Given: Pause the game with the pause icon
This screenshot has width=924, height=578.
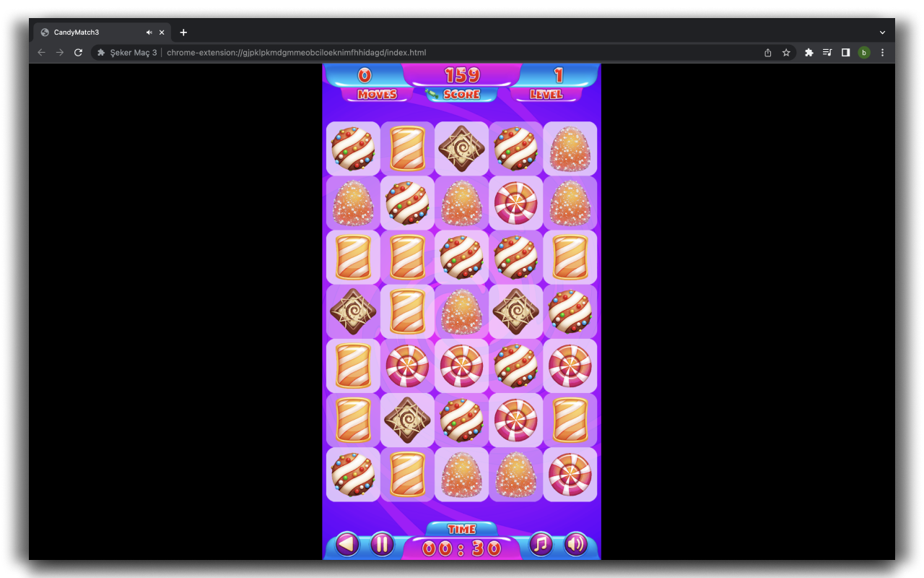Looking at the screenshot, I should point(382,545).
